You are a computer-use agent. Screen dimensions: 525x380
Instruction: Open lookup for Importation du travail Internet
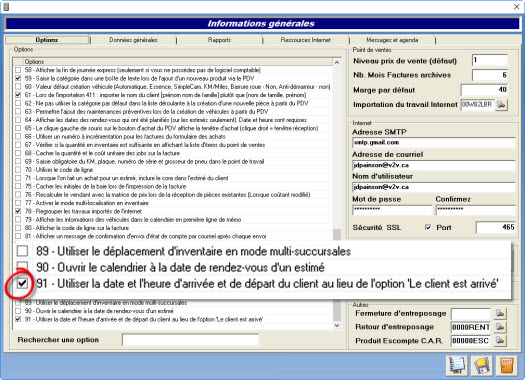coord(501,104)
